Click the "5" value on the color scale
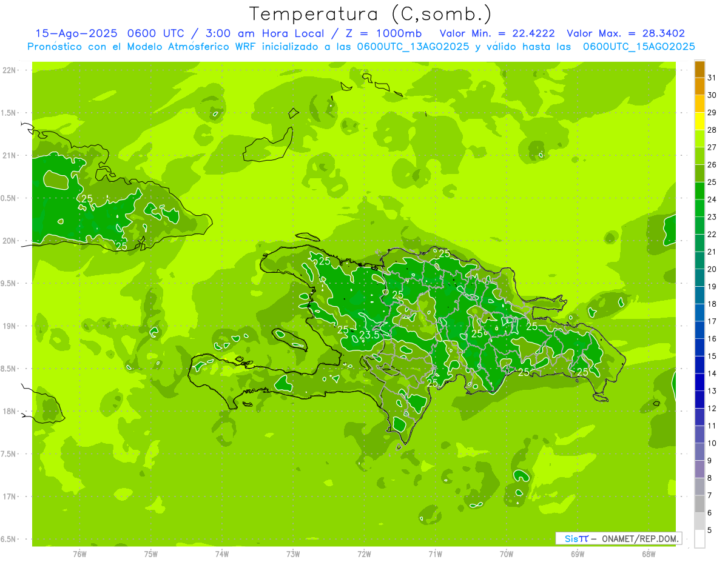728x562 pixels. (710, 530)
